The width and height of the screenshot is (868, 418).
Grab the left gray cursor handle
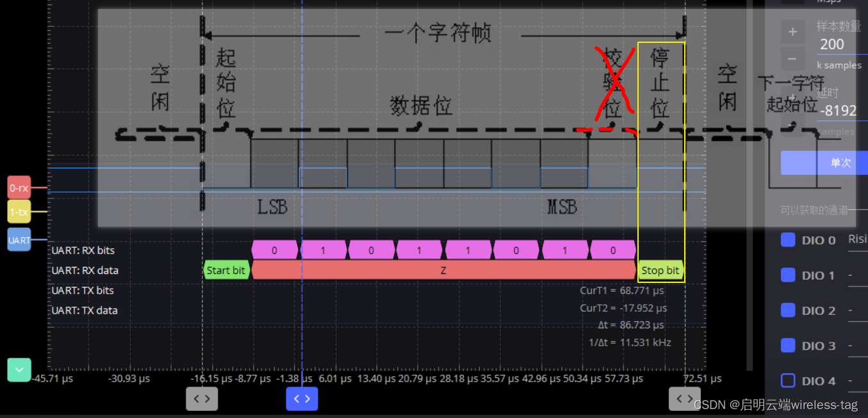pyautogui.click(x=202, y=399)
